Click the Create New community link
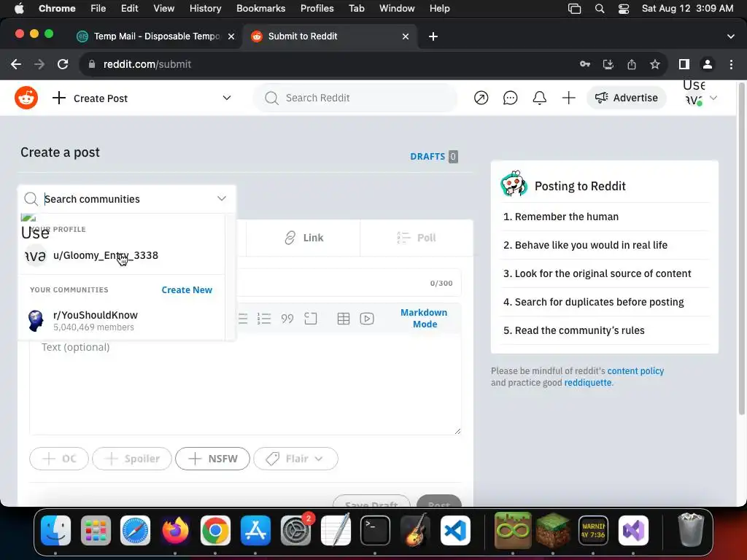Viewport: 747px width, 560px height. tap(187, 290)
